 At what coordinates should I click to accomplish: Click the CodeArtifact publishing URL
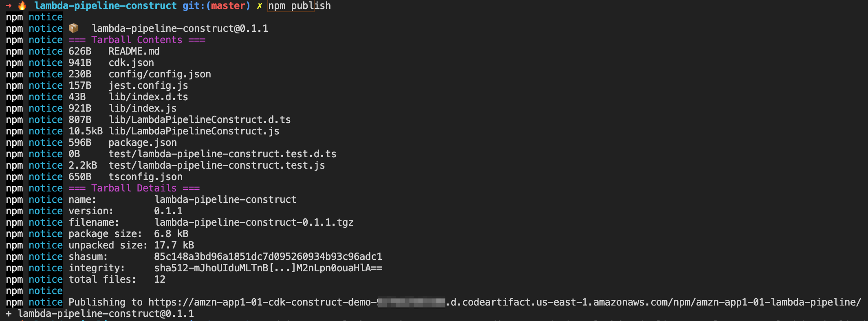[x=504, y=302]
